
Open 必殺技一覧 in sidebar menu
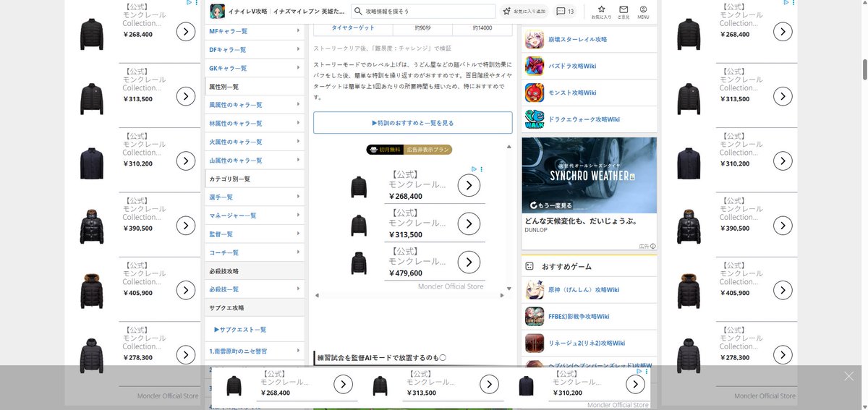(x=253, y=289)
